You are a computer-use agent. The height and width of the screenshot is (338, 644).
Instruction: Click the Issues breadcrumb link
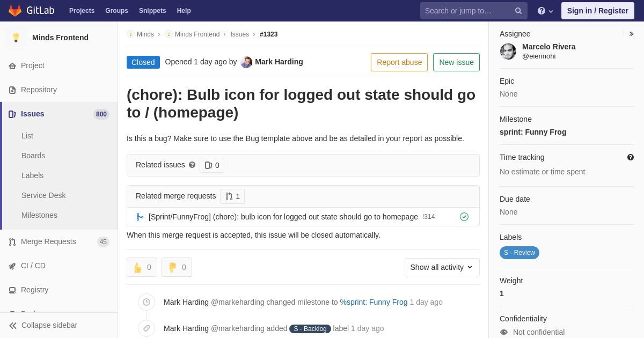point(240,34)
